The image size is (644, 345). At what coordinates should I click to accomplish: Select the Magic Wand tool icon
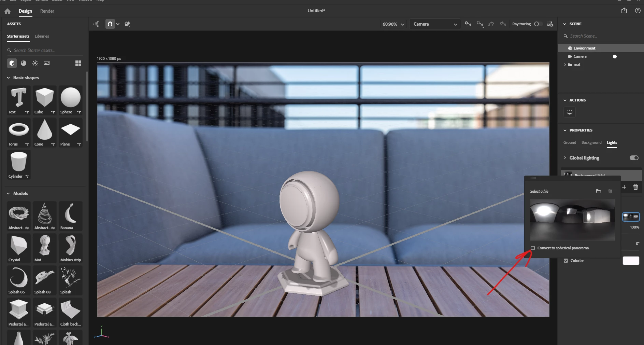pyautogui.click(x=127, y=24)
